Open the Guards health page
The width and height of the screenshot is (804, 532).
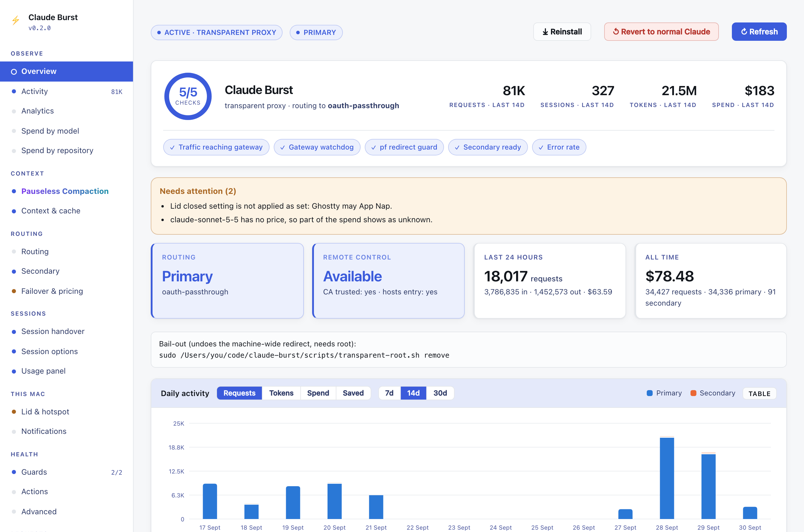pos(67,472)
